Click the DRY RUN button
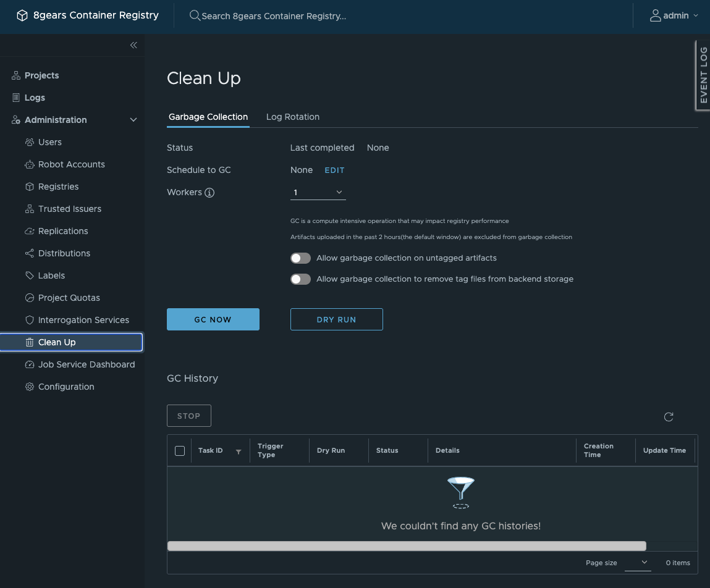The image size is (710, 588). tap(336, 319)
